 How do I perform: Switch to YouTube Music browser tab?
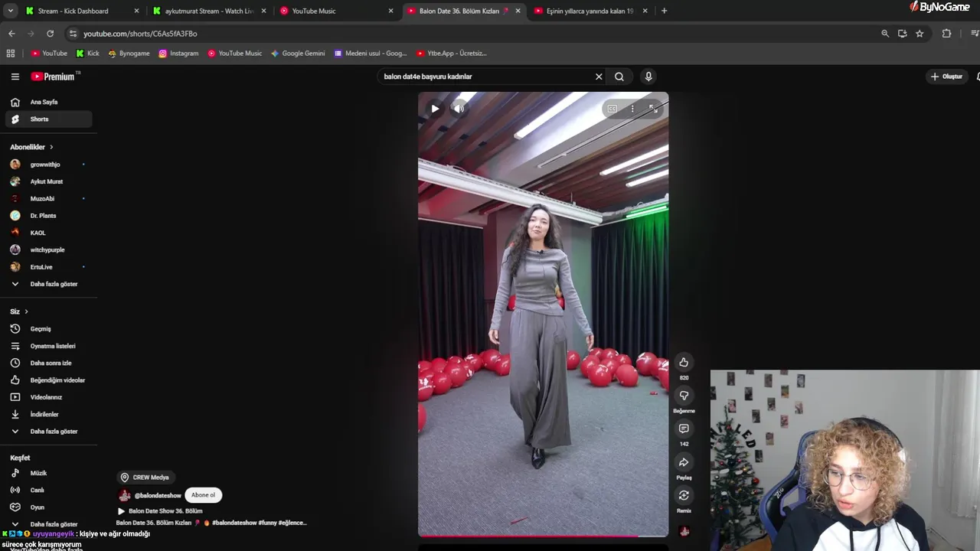tap(336, 11)
